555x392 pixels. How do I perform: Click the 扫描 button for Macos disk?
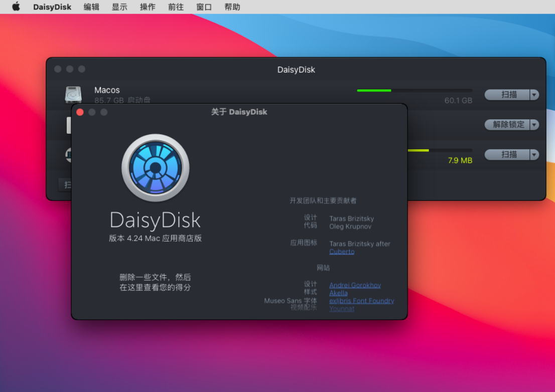[507, 95]
